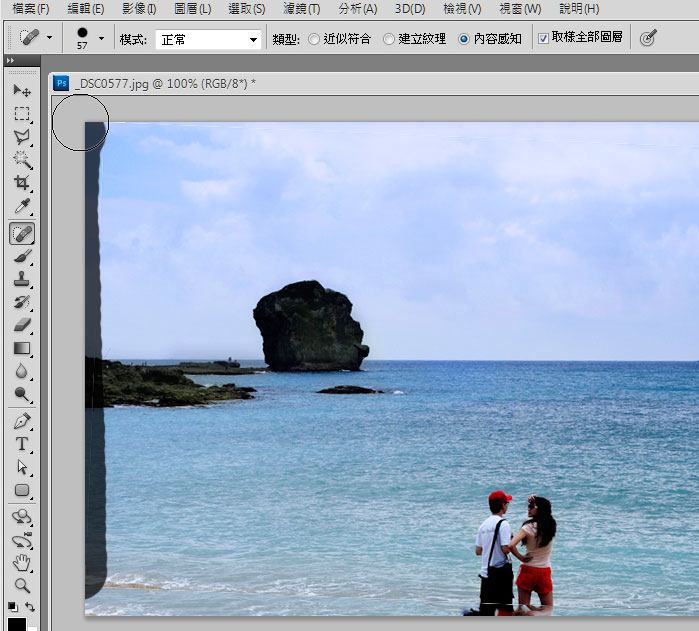Select the Clone Stamp tool
Image resolution: width=699 pixels, height=631 pixels.
pos(21,279)
